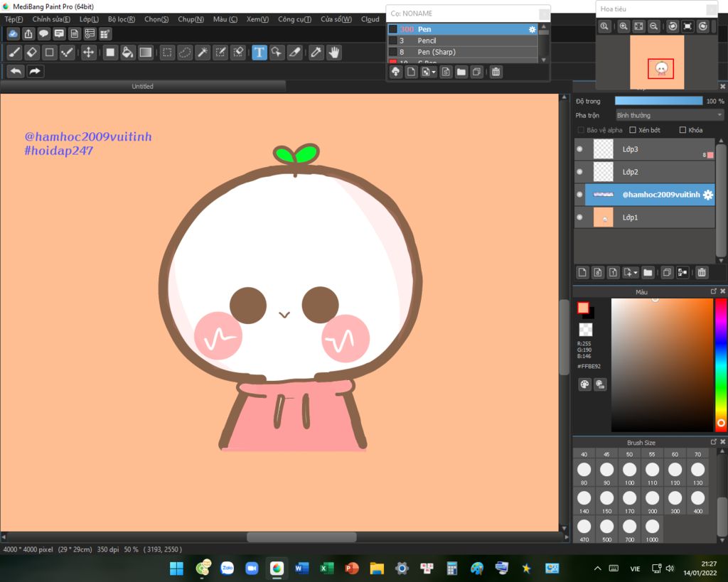Select the Pencil brush in the list
The image size is (728, 582).
462,41
